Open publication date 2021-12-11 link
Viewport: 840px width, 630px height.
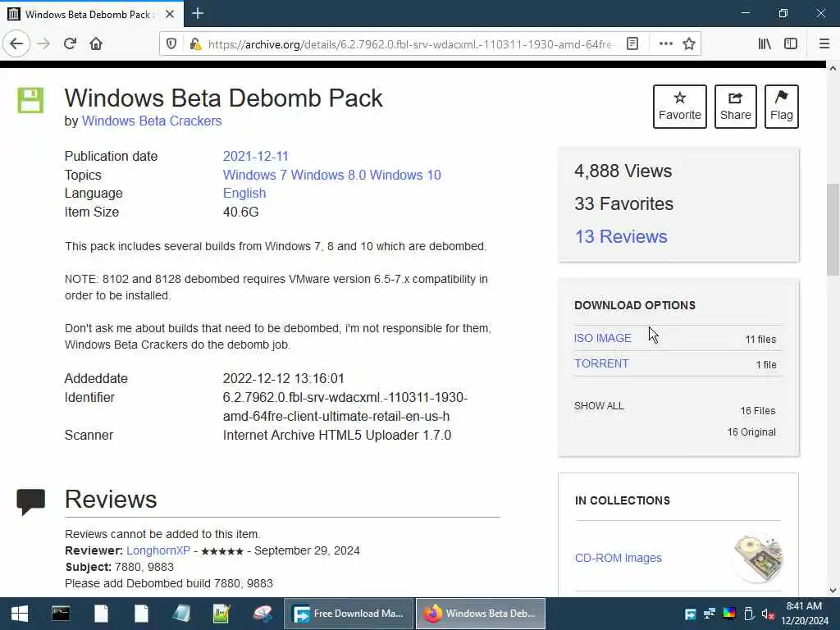[256, 157]
